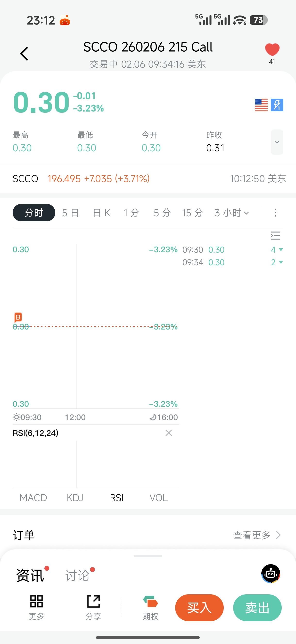Image resolution: width=296 pixels, height=644 pixels.
Task: Expand the price details chevron
Action: (277, 142)
